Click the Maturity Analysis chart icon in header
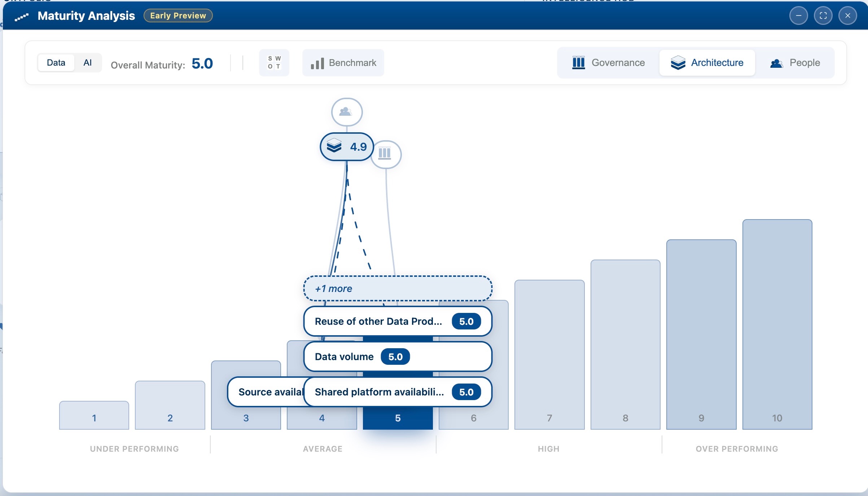The width and height of the screenshot is (868, 496). [x=21, y=17]
